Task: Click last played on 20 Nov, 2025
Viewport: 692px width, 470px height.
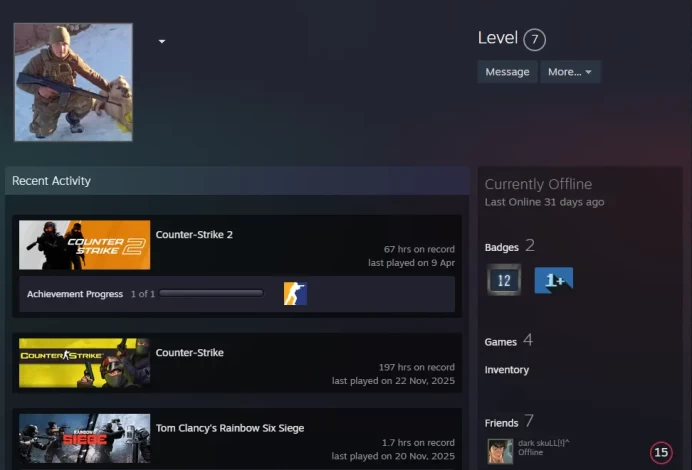Action: 393,456
